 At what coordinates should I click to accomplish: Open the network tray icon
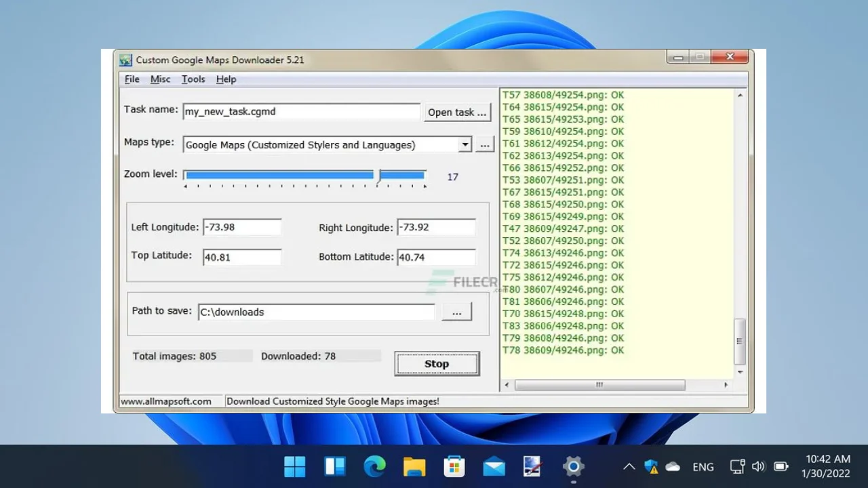tap(737, 466)
